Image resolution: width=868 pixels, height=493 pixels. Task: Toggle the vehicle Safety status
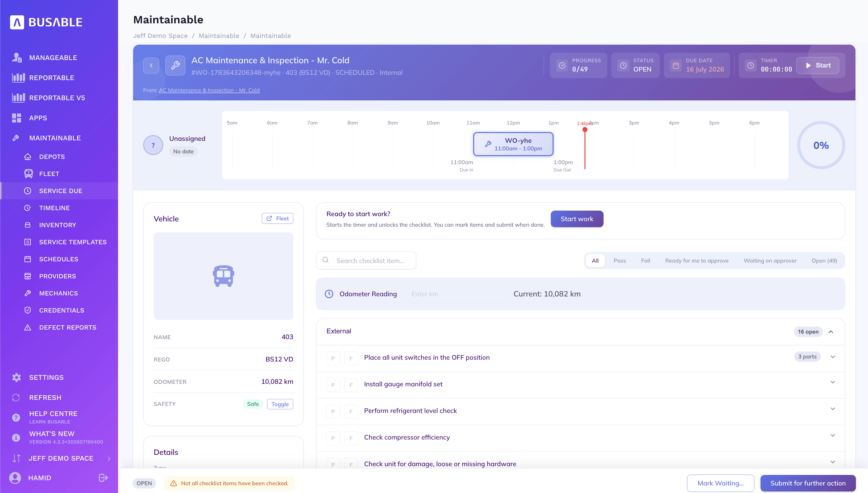tap(280, 404)
